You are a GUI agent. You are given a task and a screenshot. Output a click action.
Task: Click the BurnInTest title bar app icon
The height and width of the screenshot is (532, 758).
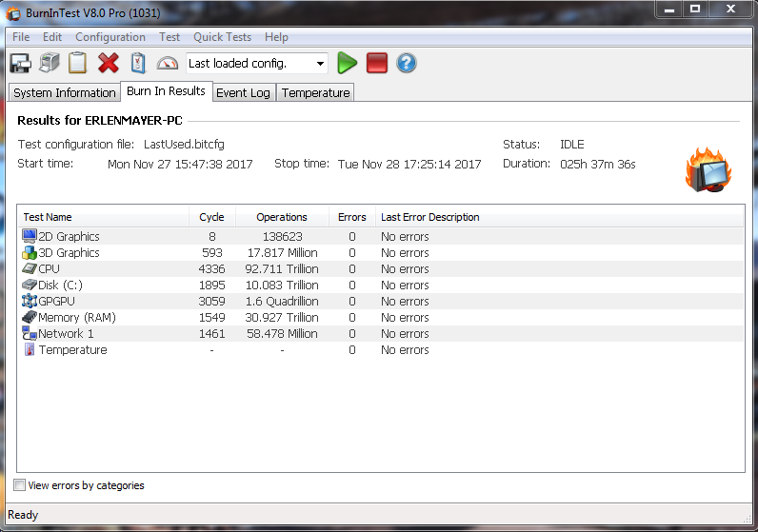13,13
